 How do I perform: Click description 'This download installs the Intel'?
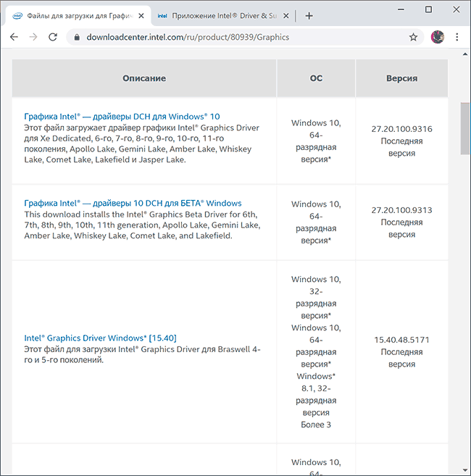click(142, 225)
